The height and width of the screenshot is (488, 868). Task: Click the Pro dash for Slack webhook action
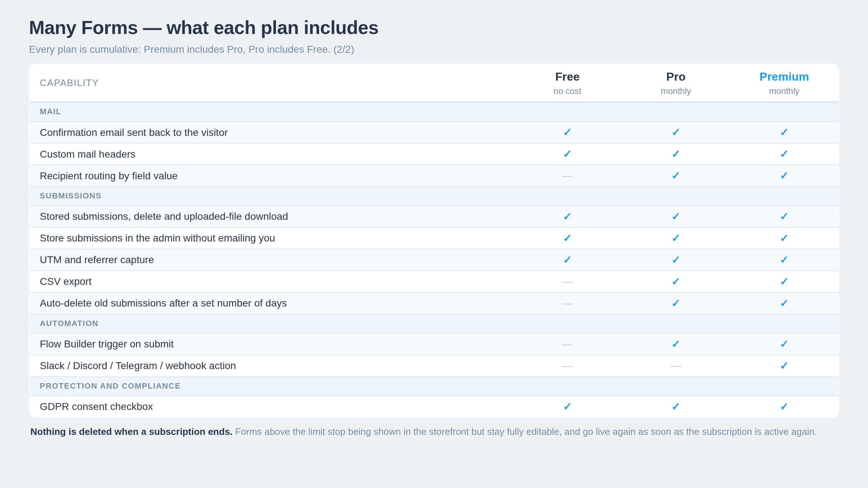coord(676,366)
